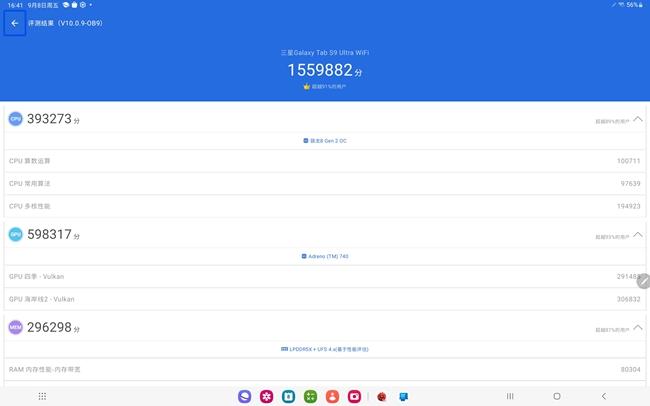650x406 pixels.
Task: Tap the Home navigation button
Action: (x=557, y=396)
